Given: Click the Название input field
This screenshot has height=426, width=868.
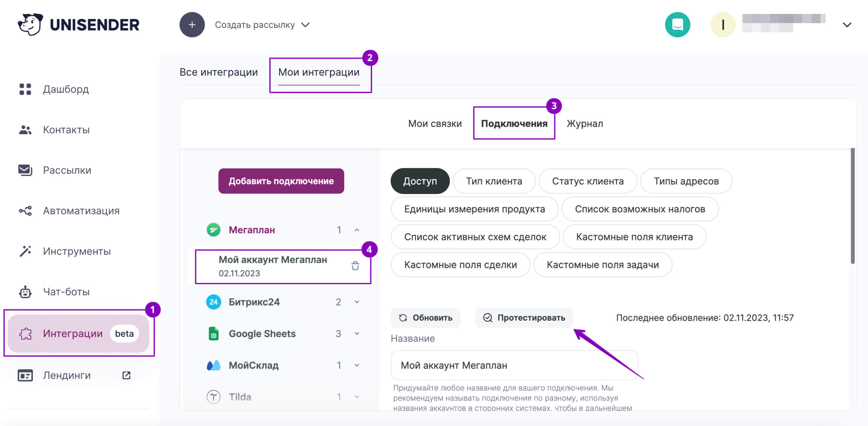Looking at the screenshot, I should (x=514, y=365).
